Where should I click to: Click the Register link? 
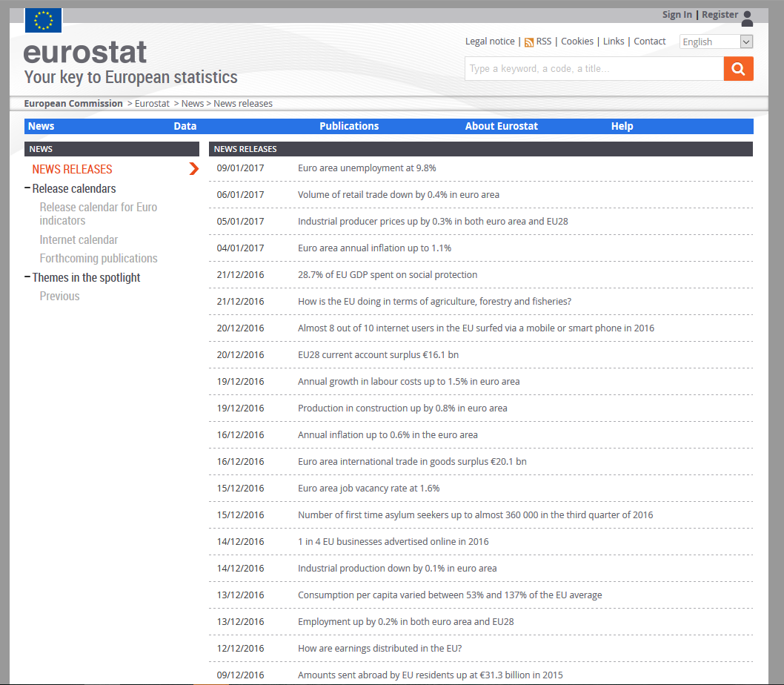(x=720, y=15)
